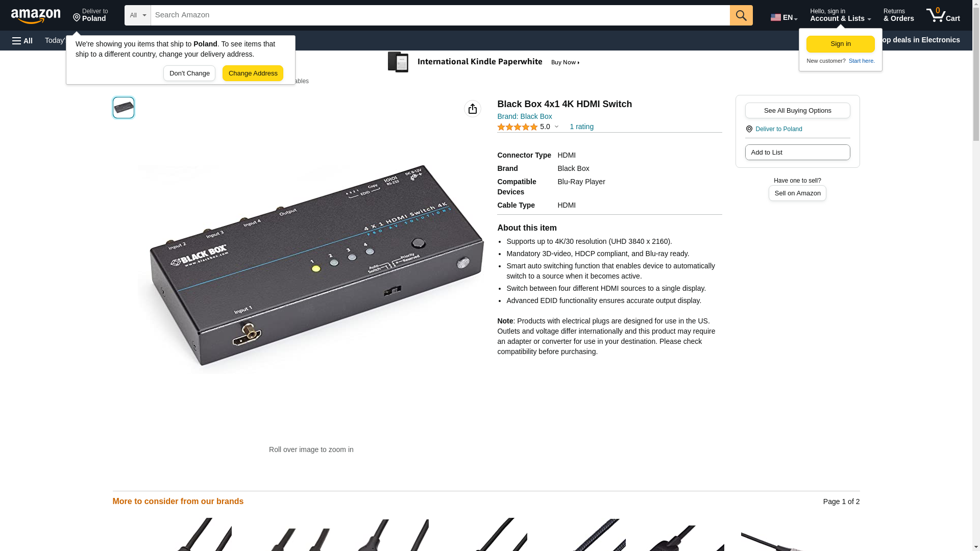Click See All Buying Options
Screen dimensions: 980x551
click(x=797, y=110)
